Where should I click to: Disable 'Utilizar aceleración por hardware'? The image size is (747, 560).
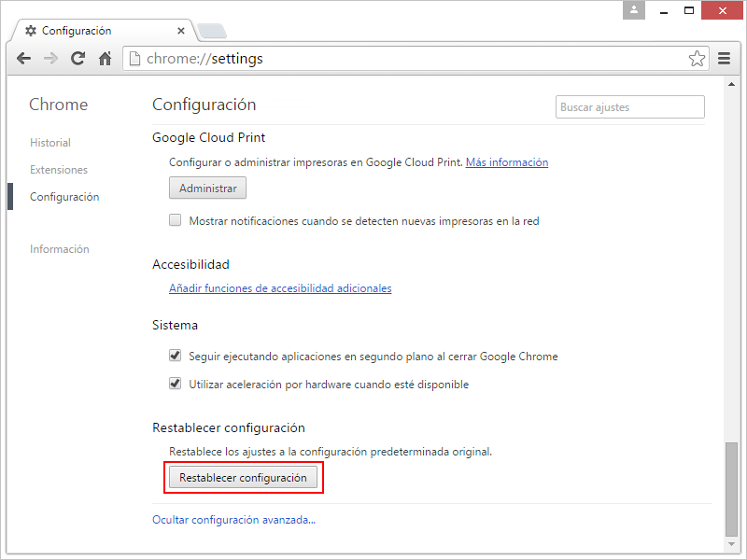point(175,384)
